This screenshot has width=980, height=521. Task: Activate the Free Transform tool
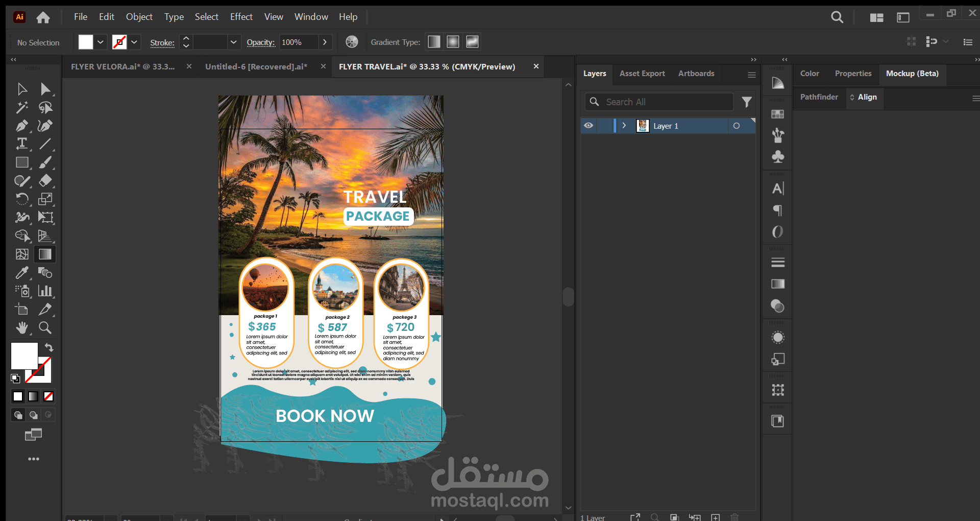[x=45, y=218]
